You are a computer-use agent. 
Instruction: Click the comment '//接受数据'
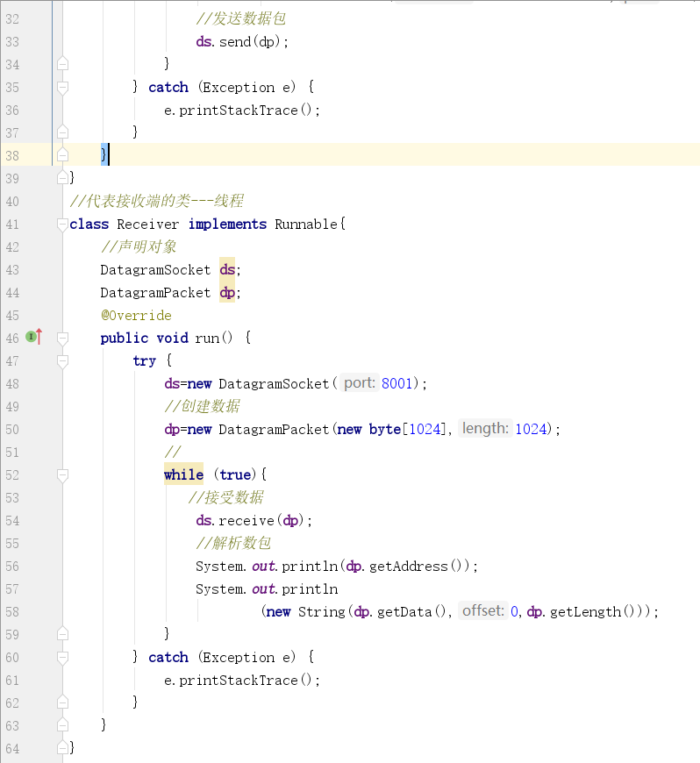pyautogui.click(x=225, y=497)
